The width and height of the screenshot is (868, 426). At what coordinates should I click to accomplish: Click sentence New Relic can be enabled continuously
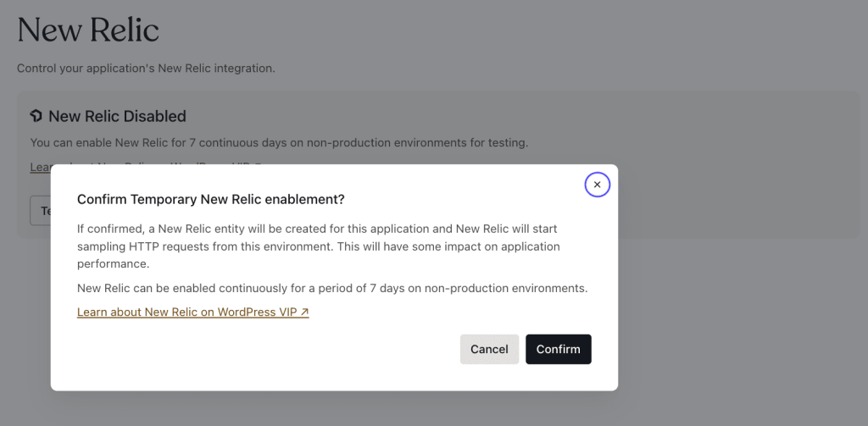(x=332, y=288)
